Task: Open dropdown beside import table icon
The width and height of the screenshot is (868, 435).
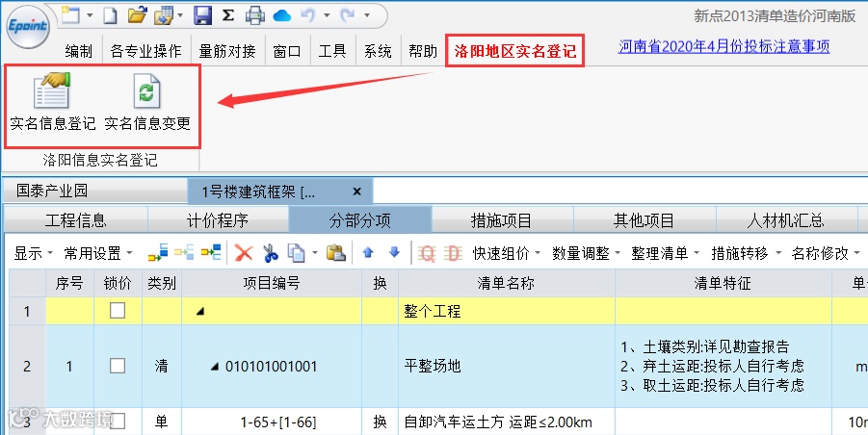Action: [180, 15]
